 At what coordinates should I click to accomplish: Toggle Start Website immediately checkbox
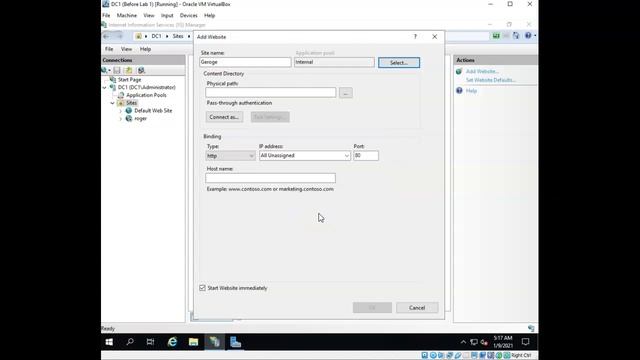(202, 288)
